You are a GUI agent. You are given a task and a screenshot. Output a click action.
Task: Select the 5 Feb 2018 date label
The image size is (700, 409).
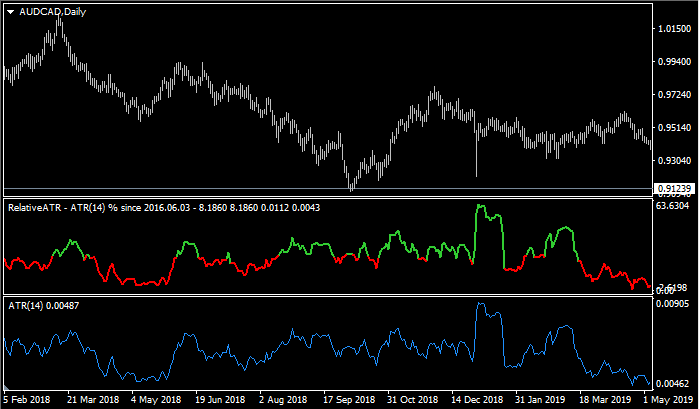27,400
